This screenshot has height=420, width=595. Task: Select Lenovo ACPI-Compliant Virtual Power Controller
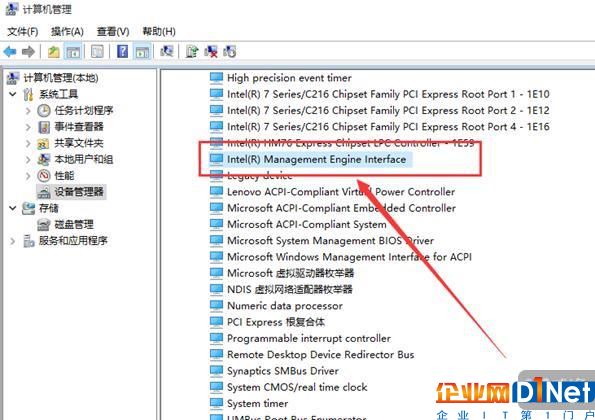(x=341, y=192)
